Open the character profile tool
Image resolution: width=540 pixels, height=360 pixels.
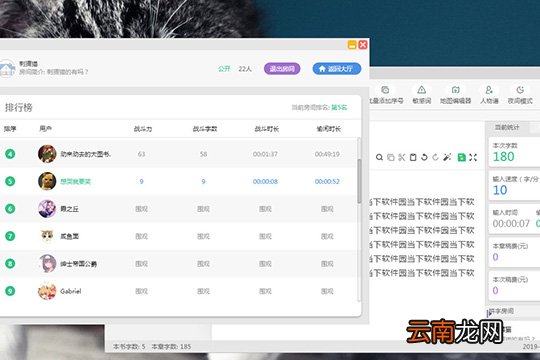489,95
